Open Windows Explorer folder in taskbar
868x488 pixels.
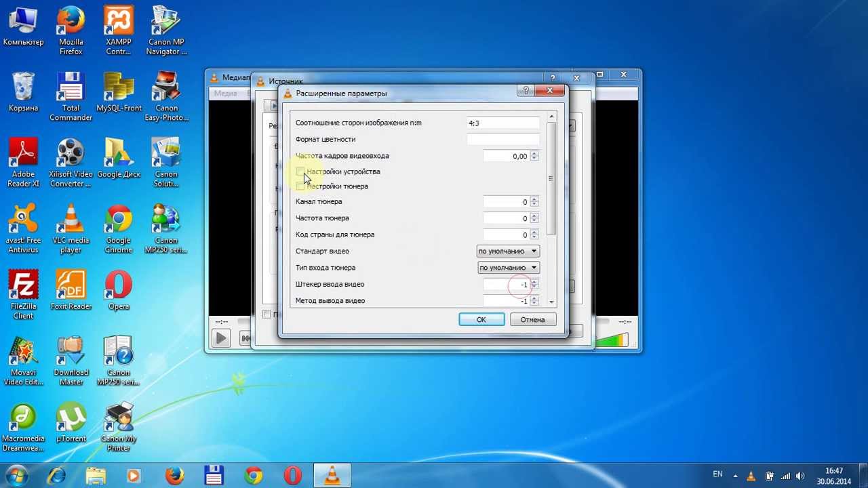point(96,476)
